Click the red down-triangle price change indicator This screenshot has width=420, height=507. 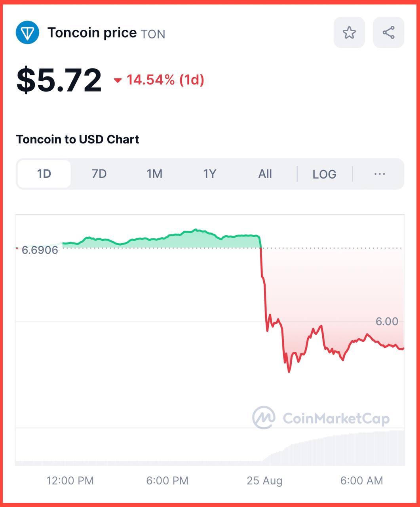pos(118,80)
